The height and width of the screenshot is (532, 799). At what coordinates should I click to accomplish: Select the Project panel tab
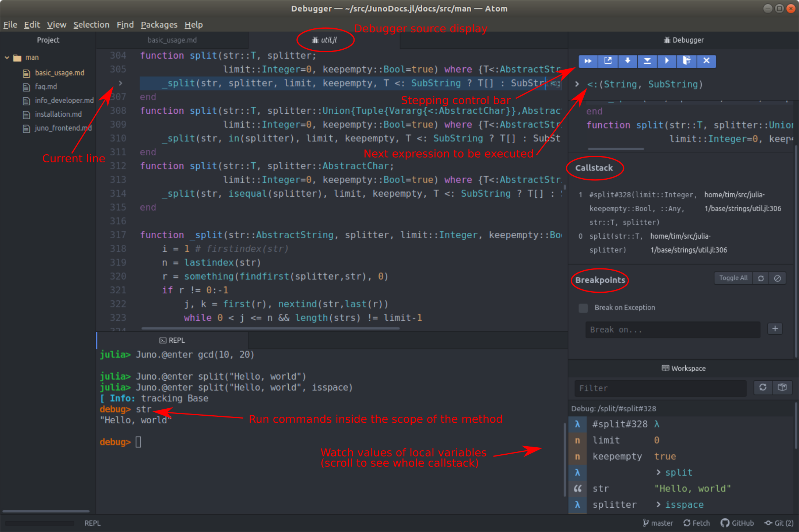click(48, 40)
